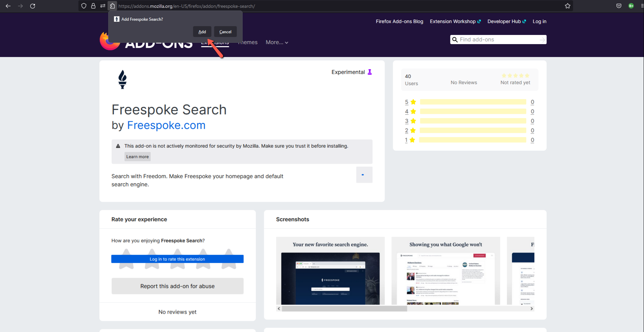Open the Freespoke.com author link
Screen dimensions: 644x332
click(166, 125)
